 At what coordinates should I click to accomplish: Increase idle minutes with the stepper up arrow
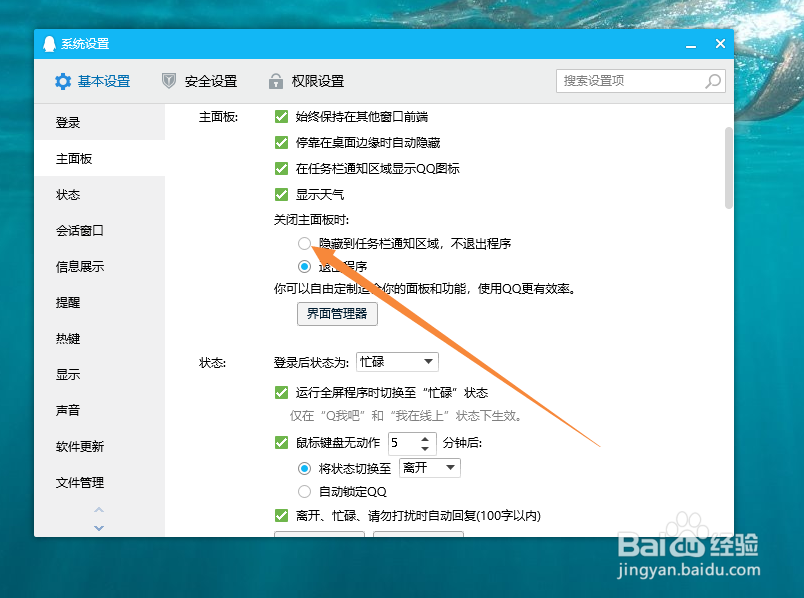425,438
